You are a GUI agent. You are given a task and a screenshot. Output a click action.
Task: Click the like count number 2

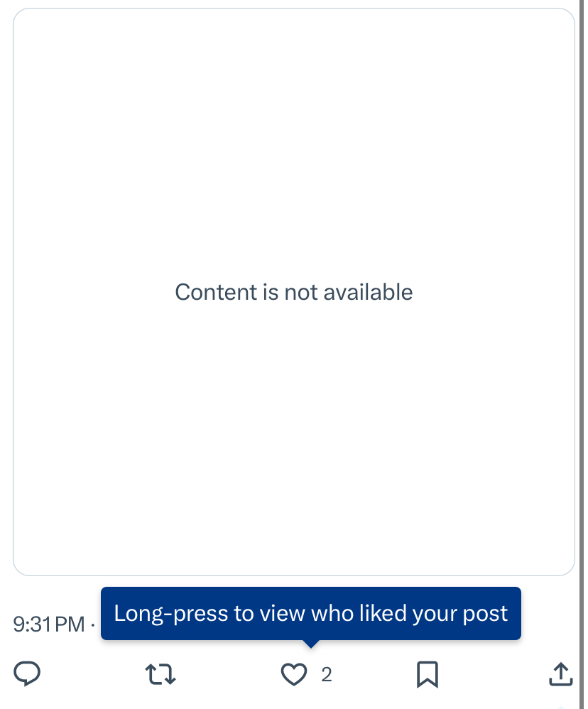click(x=327, y=675)
